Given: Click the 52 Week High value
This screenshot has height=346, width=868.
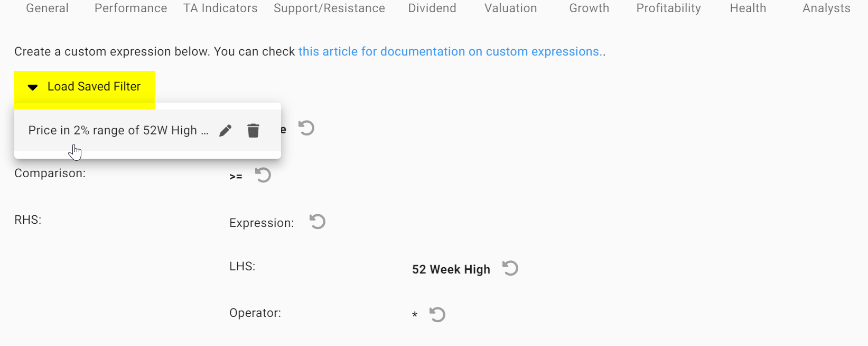Looking at the screenshot, I should (451, 270).
